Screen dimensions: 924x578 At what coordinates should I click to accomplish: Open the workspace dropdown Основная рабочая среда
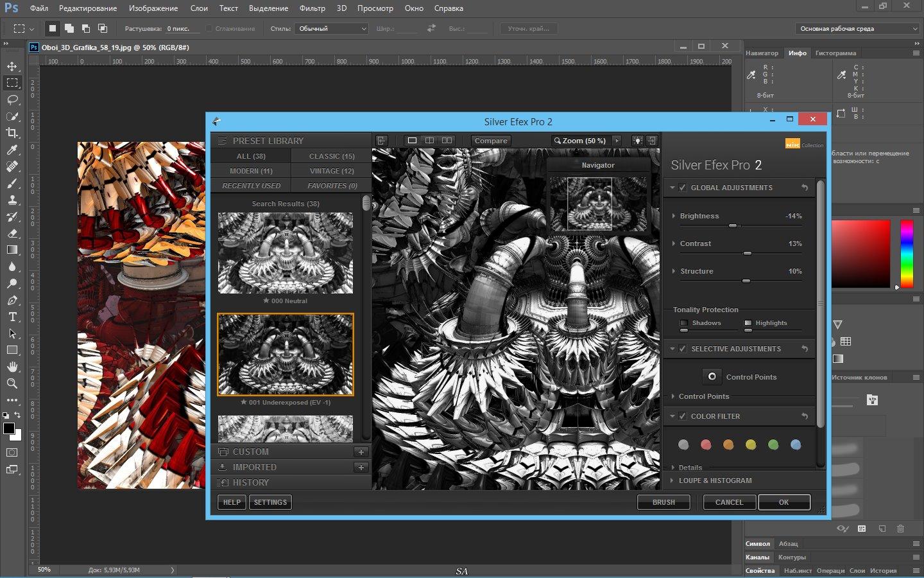click(x=858, y=28)
